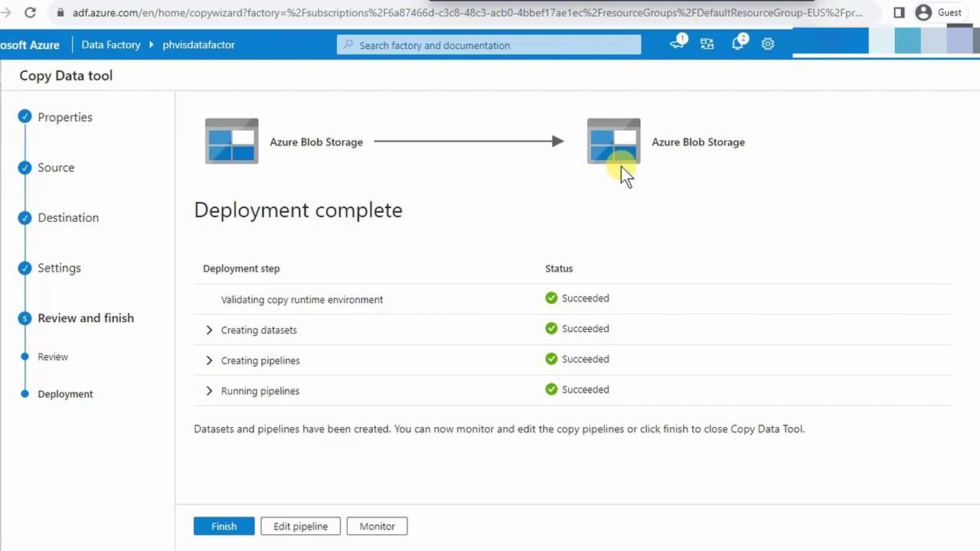The width and height of the screenshot is (980, 551).
Task: Select the Destination step in sidebar
Action: tap(68, 218)
